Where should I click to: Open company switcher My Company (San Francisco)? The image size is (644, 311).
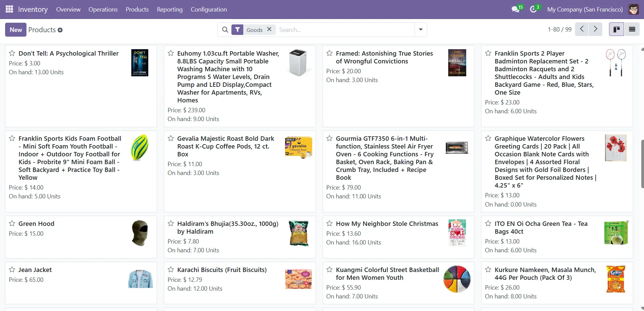tap(585, 9)
